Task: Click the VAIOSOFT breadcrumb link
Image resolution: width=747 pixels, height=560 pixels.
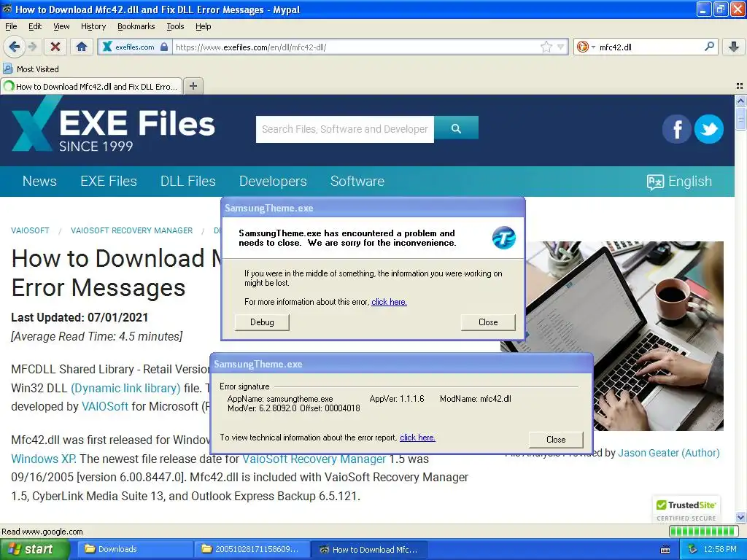Action: [30, 230]
